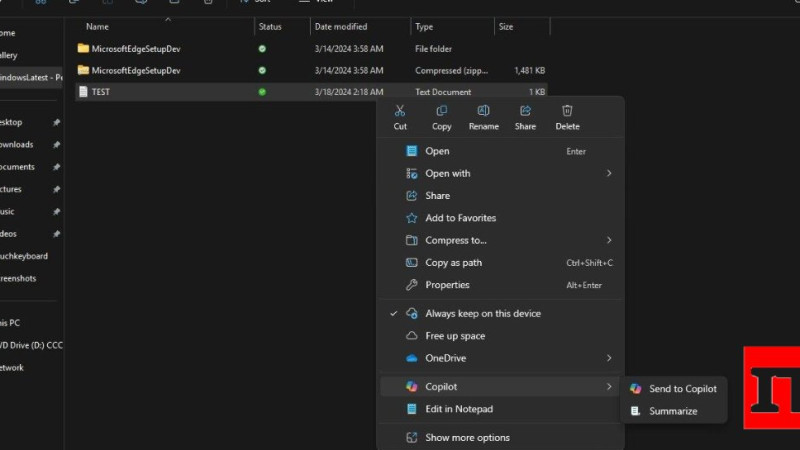This screenshot has height=450, width=800.
Task: Click the TEST file text icon
Action: pos(83,92)
